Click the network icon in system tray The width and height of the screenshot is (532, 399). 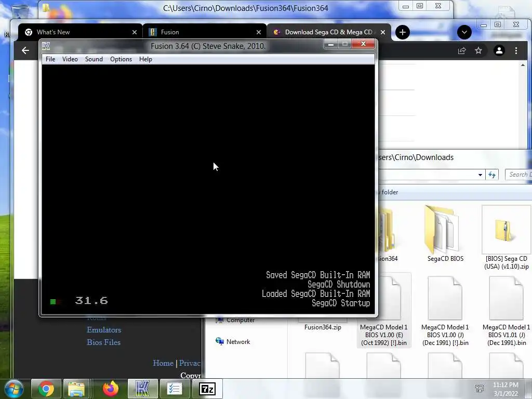click(480, 389)
